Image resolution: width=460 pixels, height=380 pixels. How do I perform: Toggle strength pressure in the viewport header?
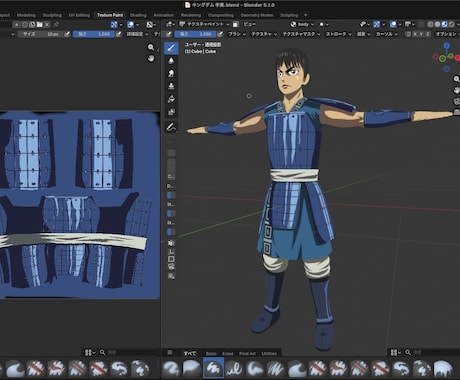click(220, 34)
